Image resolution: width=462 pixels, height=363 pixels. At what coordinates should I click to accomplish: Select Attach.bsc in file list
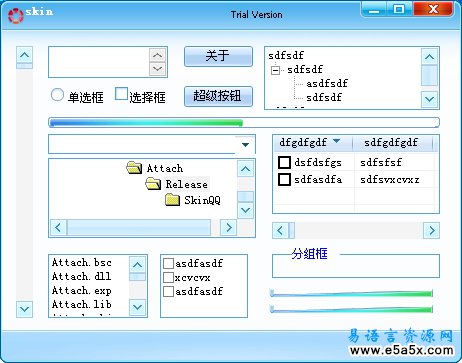(x=82, y=262)
